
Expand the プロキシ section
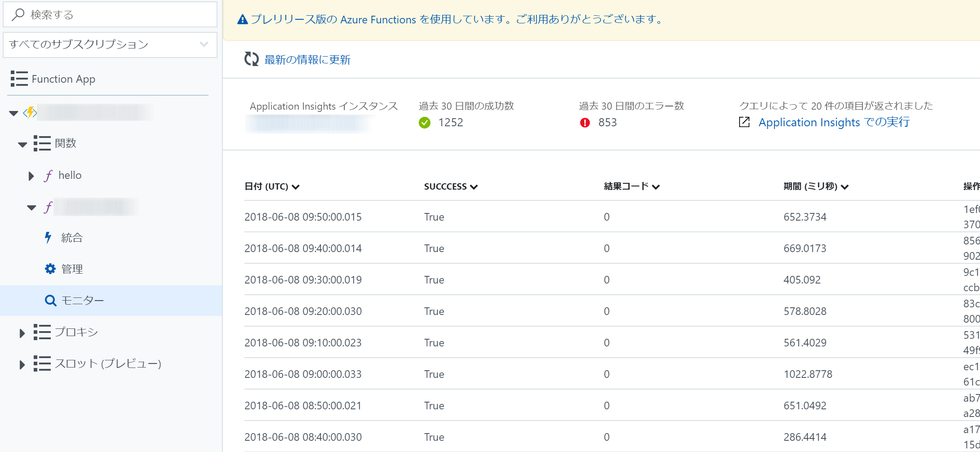22,333
